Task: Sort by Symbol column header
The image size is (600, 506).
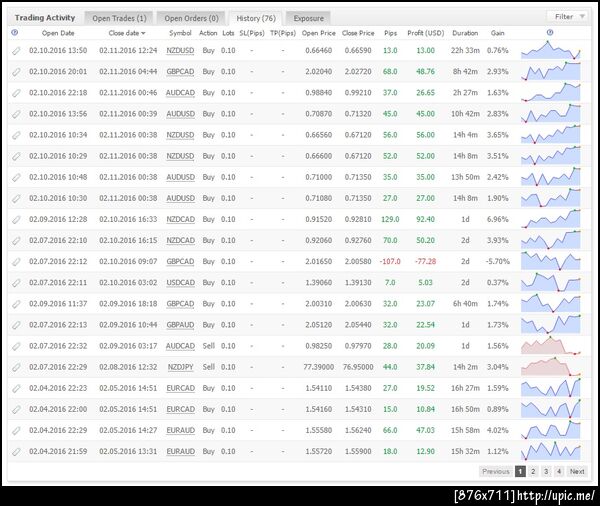Action: point(180,33)
